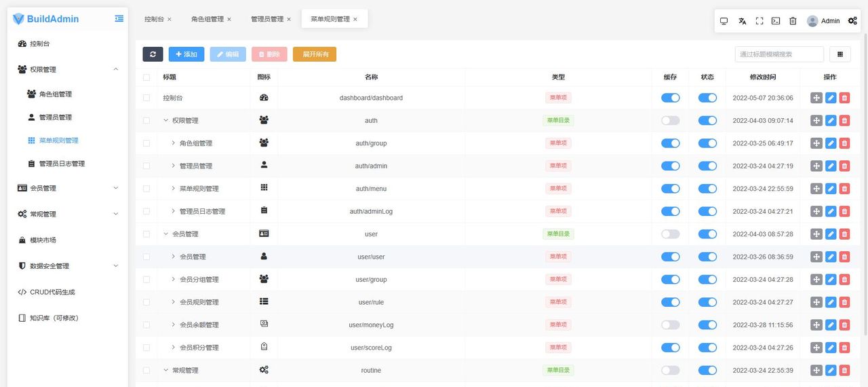Toggle cache switch for auth row
This screenshot has width=868, height=387.
coord(670,120)
